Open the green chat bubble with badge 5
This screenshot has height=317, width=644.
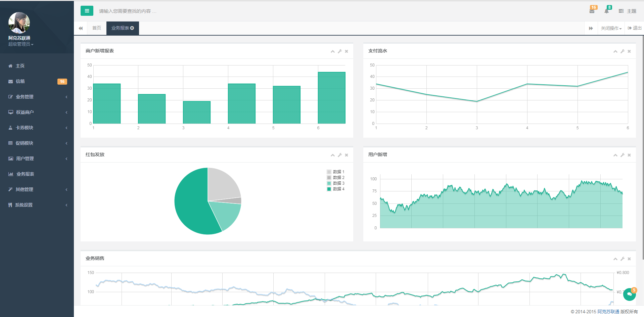[x=630, y=295]
